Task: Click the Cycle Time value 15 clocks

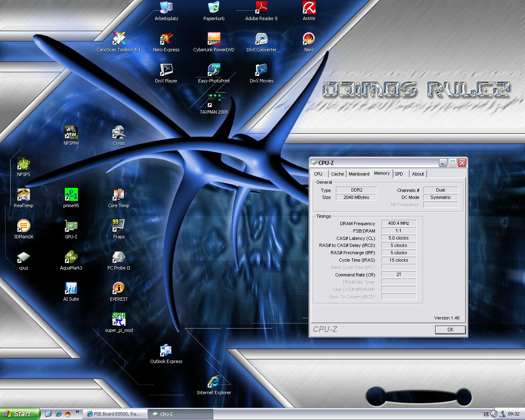Action: click(x=399, y=260)
